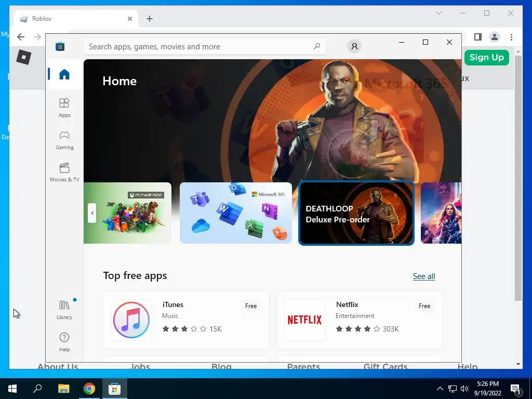
Task: Click the Netflix app title
Action: [347, 304]
